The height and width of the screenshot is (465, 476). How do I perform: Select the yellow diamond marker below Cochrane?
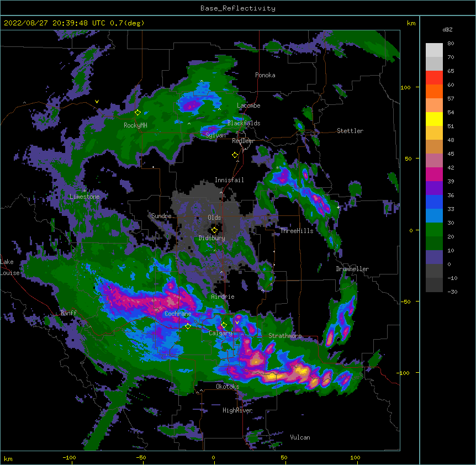[188, 326]
